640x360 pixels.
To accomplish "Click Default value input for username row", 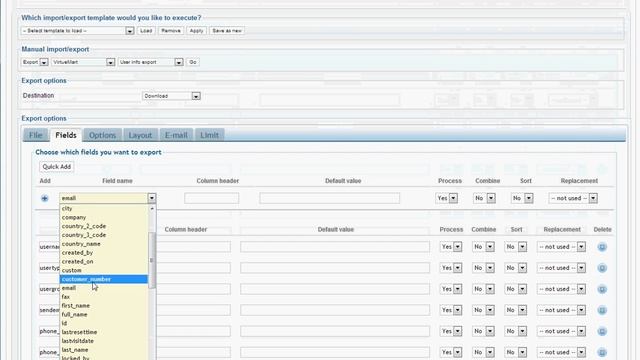I will click(x=335, y=247).
